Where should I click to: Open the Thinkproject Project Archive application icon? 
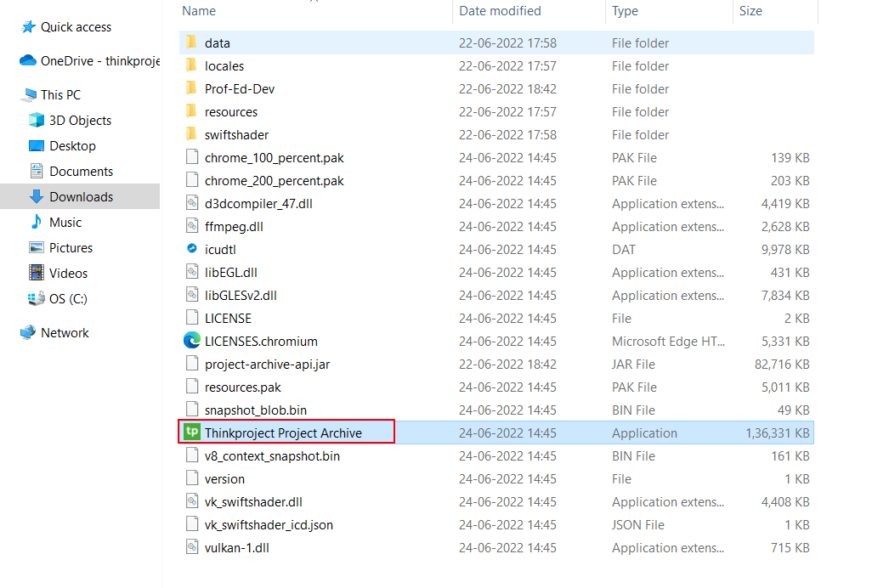(191, 433)
